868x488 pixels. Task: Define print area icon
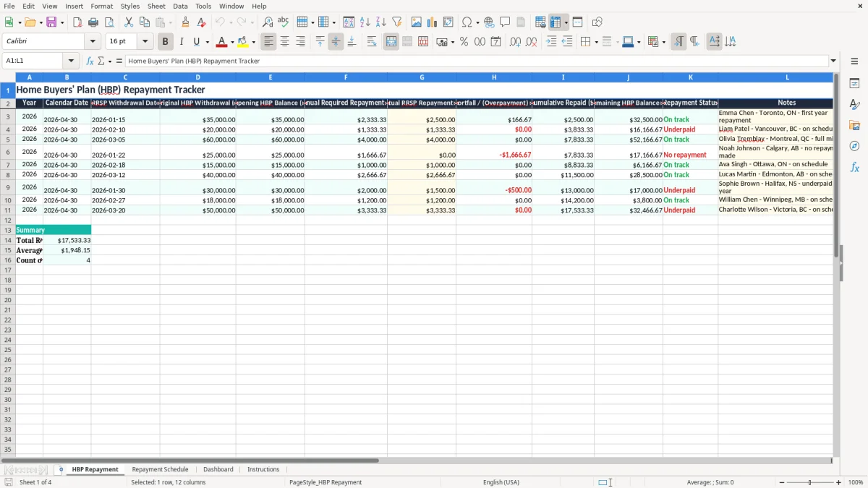540,22
